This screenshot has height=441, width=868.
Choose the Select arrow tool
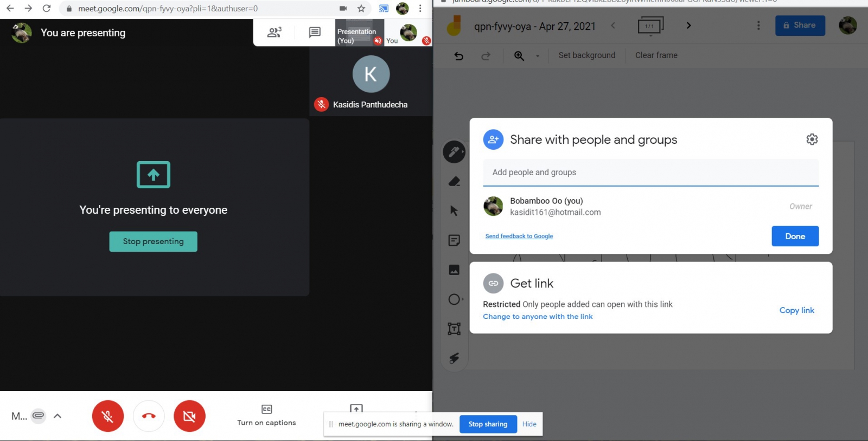click(x=454, y=210)
